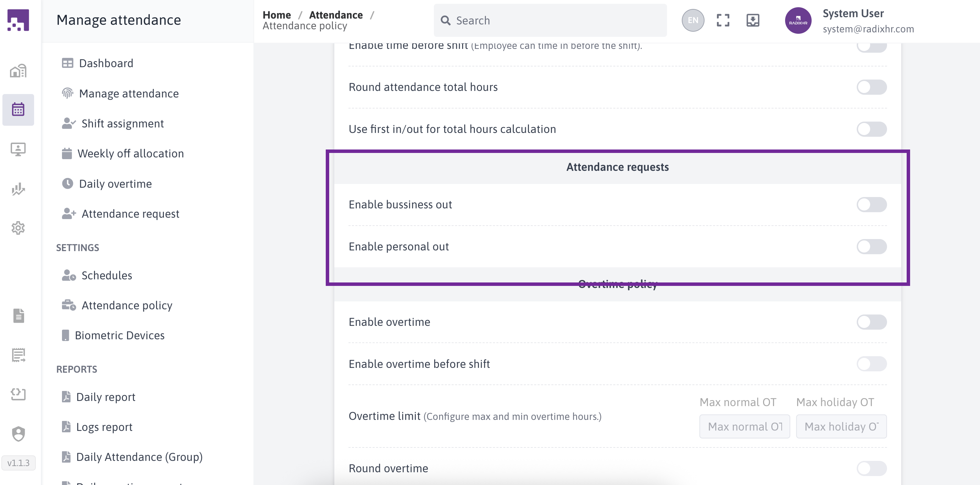Image resolution: width=980 pixels, height=485 pixels.
Task: Click the Max normal OT input field
Action: [x=744, y=426]
